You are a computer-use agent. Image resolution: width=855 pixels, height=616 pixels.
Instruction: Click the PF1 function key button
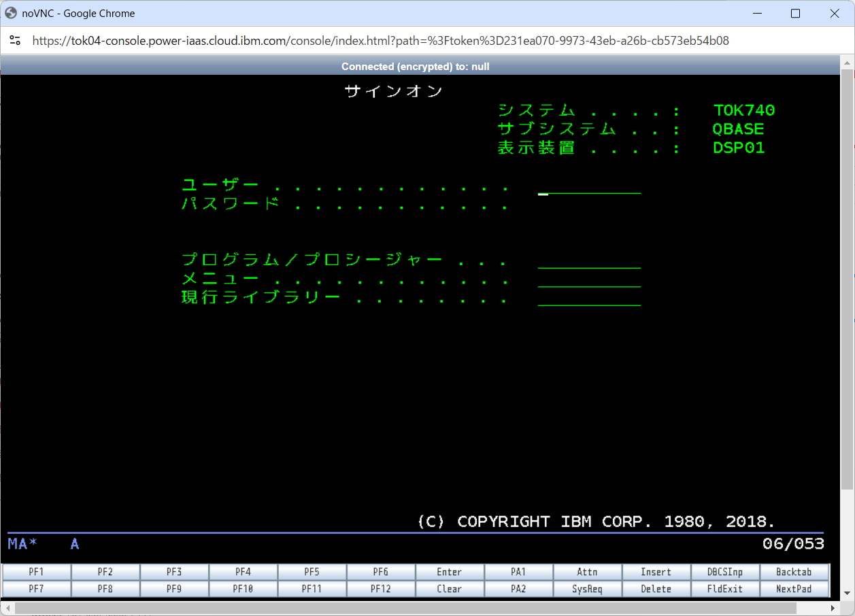pos(37,572)
